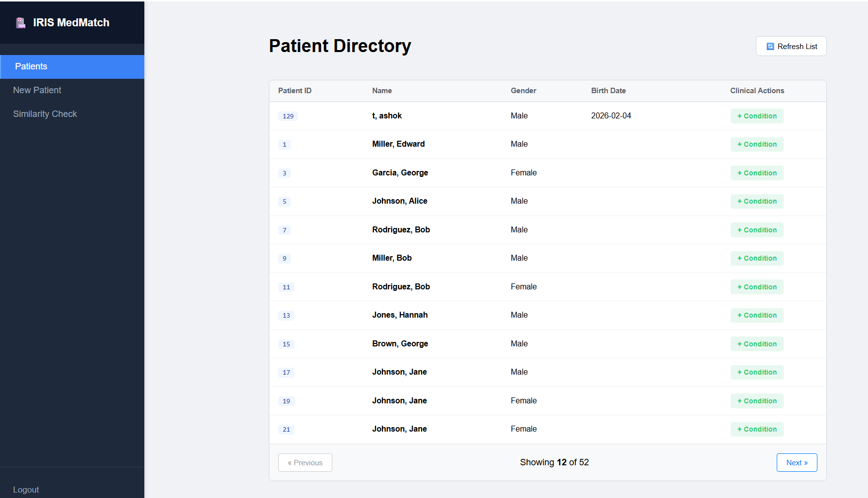The width and height of the screenshot is (868, 498).
Task: Add condition for patient t, ashok
Action: pos(756,116)
